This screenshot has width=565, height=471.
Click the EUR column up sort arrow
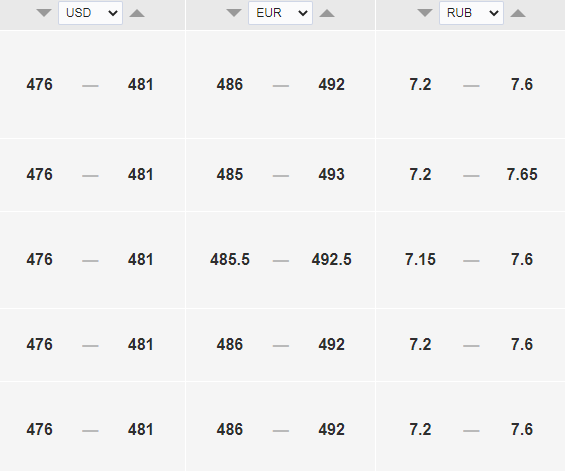tap(327, 13)
